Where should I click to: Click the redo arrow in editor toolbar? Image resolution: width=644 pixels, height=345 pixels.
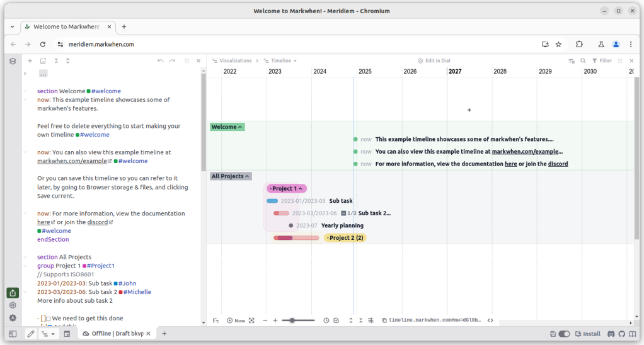173,60
